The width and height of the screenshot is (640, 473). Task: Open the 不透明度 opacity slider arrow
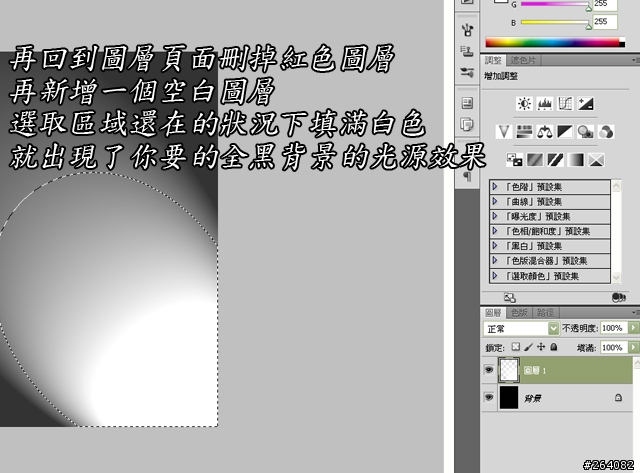(x=633, y=328)
